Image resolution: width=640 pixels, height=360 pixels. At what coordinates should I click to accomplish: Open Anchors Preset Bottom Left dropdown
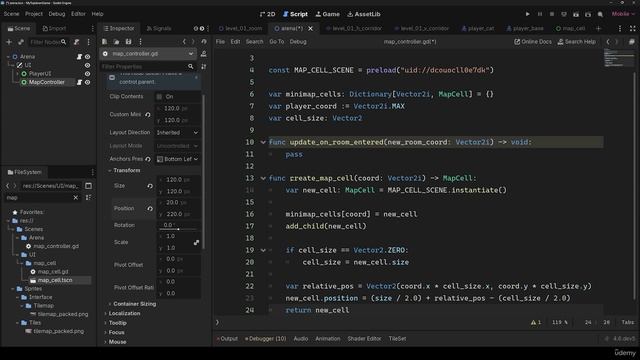tap(178, 159)
